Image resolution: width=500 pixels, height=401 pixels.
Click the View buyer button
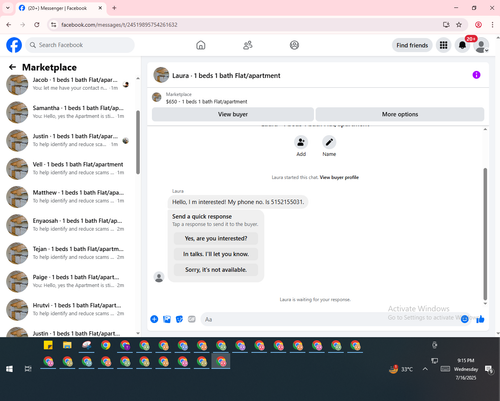tap(233, 114)
